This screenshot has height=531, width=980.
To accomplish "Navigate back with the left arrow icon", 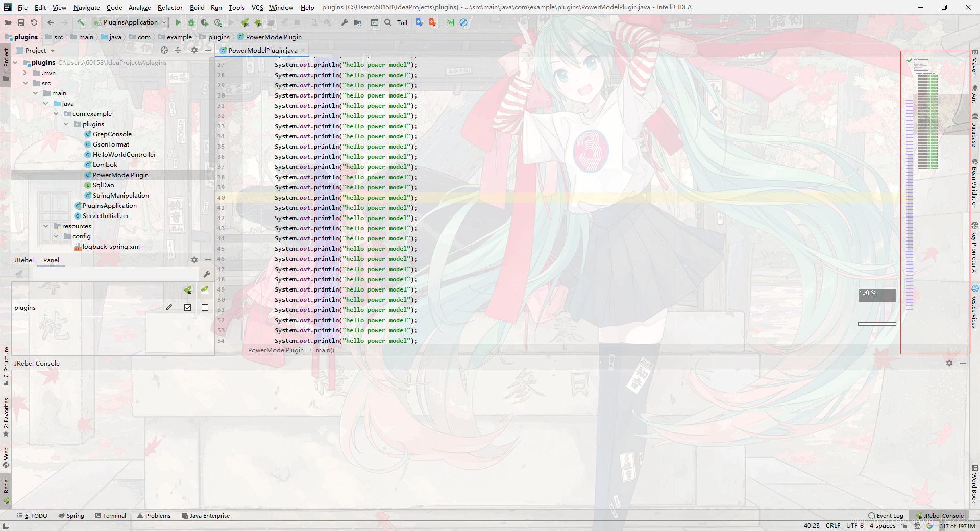I will 51,22.
